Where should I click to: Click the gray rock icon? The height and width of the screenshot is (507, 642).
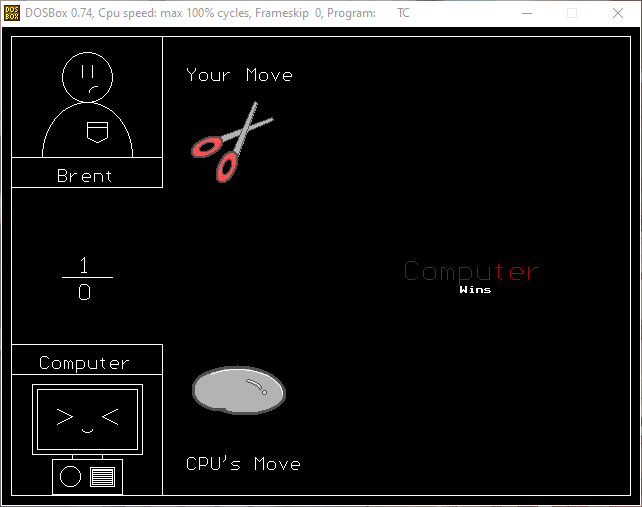pyautogui.click(x=238, y=389)
